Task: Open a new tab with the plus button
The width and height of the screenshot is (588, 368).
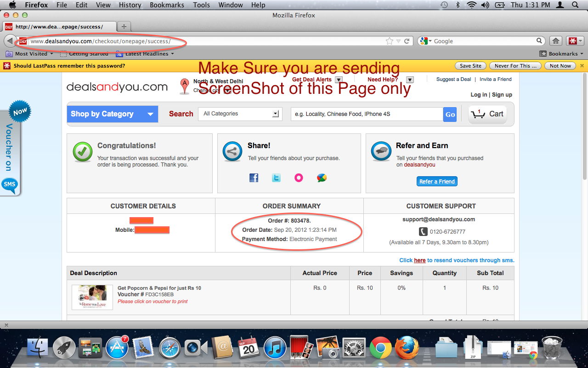Action: click(124, 26)
